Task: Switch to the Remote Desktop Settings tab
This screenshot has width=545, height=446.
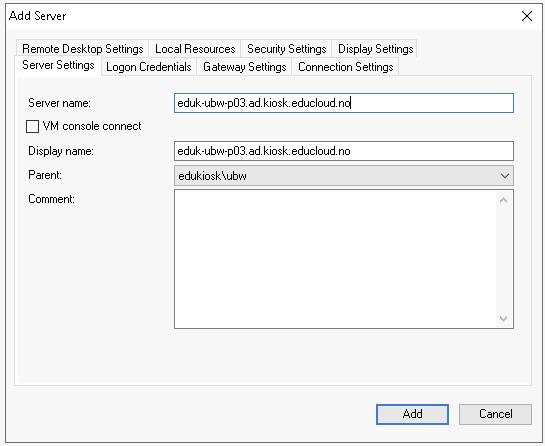Action: point(82,49)
